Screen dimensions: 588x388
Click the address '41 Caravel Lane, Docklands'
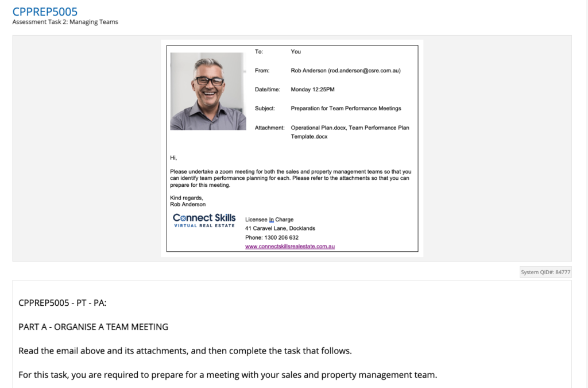click(x=280, y=228)
